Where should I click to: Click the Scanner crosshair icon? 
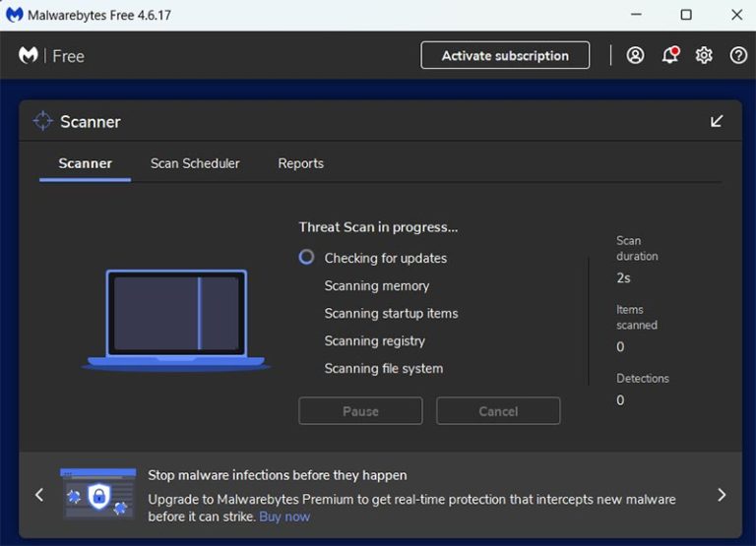[42, 121]
